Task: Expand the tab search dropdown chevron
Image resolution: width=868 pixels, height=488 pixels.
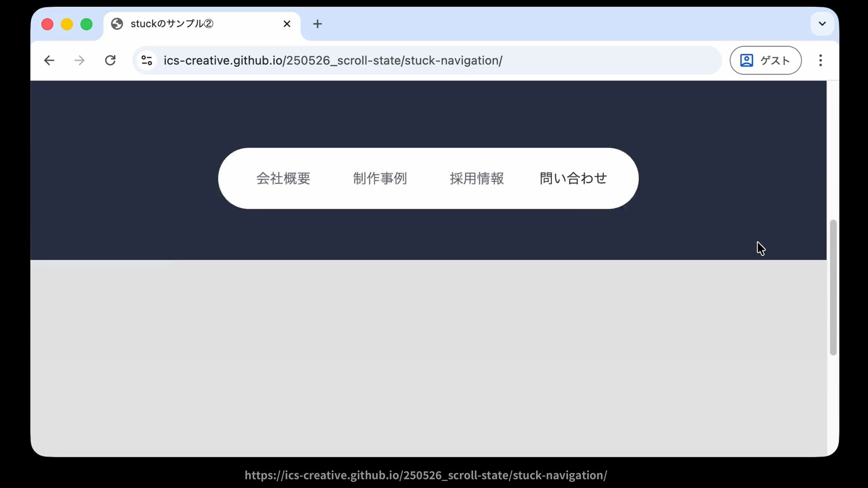Action: (x=822, y=24)
